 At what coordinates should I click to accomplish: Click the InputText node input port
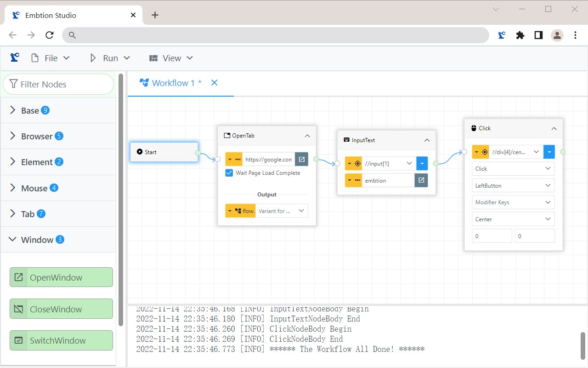[x=337, y=163]
